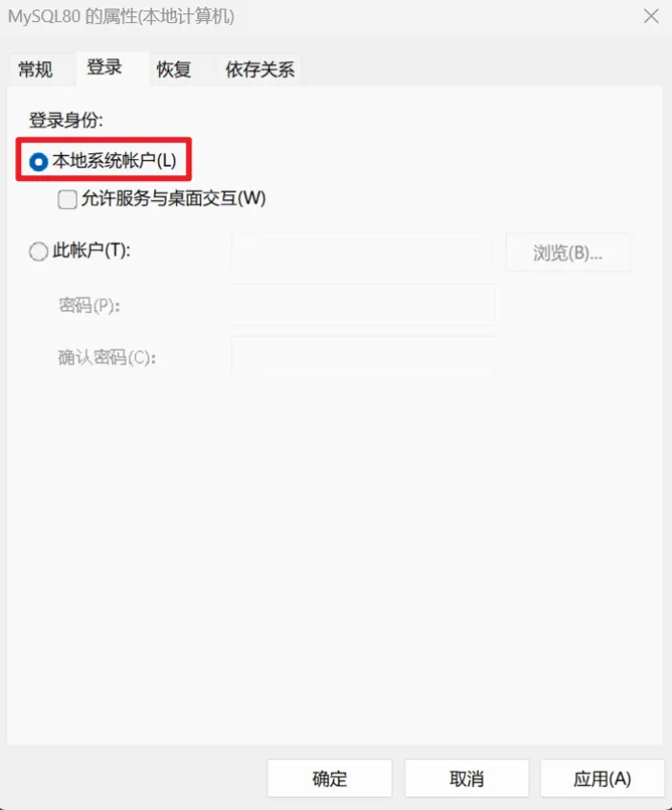This screenshot has width=672, height=810.
Task: Apply changes with 应用(A) button
Action: [602, 778]
